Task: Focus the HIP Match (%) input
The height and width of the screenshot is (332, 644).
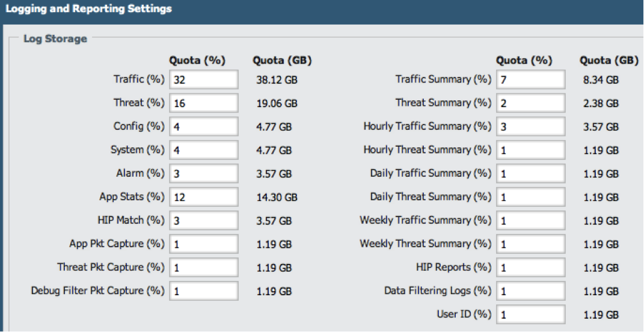Action: 203,220
